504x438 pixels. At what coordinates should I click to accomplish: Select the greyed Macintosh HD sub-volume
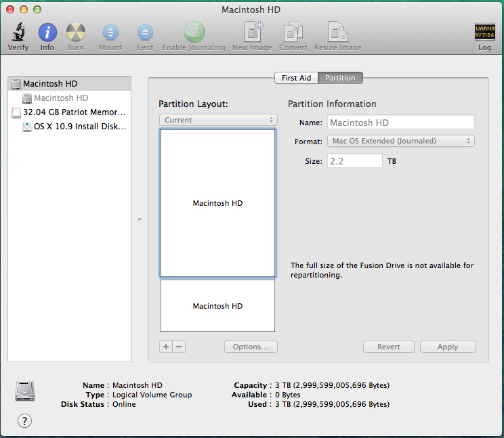pos(69,98)
